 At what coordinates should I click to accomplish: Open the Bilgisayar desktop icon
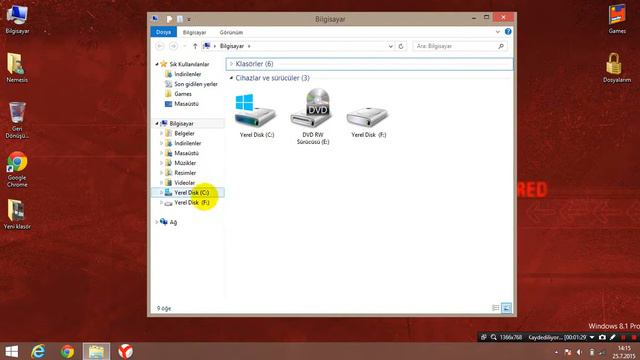click(x=17, y=20)
